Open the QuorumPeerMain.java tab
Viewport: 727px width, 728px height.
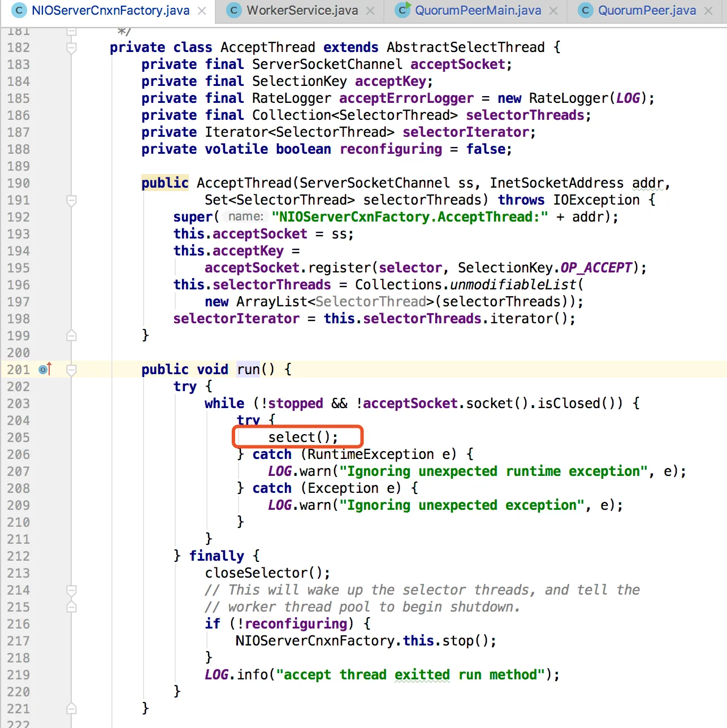click(x=478, y=10)
